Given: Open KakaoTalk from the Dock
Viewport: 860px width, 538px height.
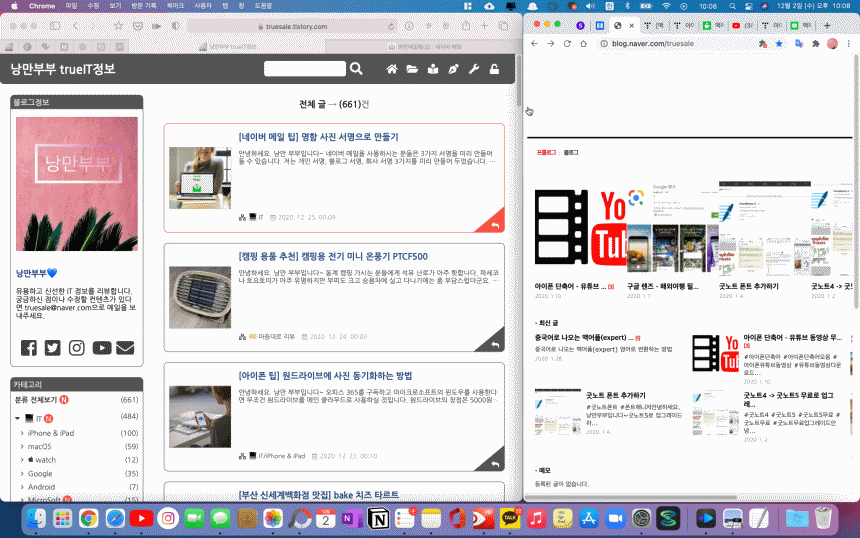Looking at the screenshot, I should point(510,518).
